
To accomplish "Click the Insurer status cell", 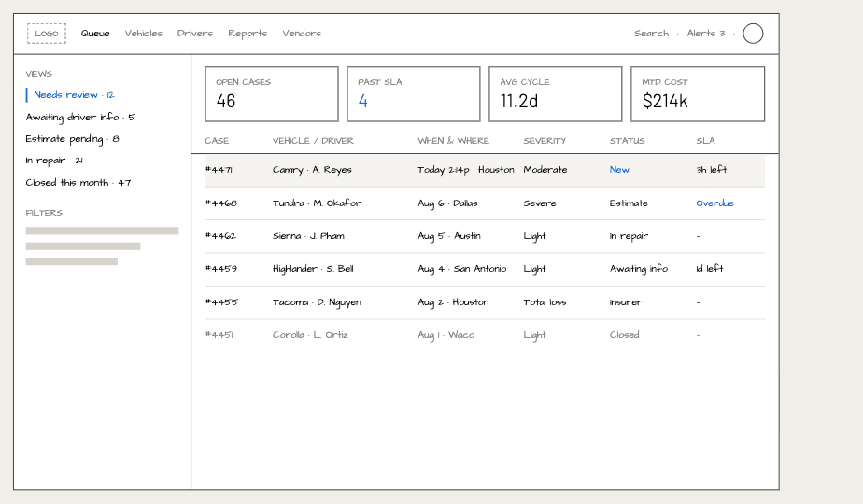I will pos(626,302).
